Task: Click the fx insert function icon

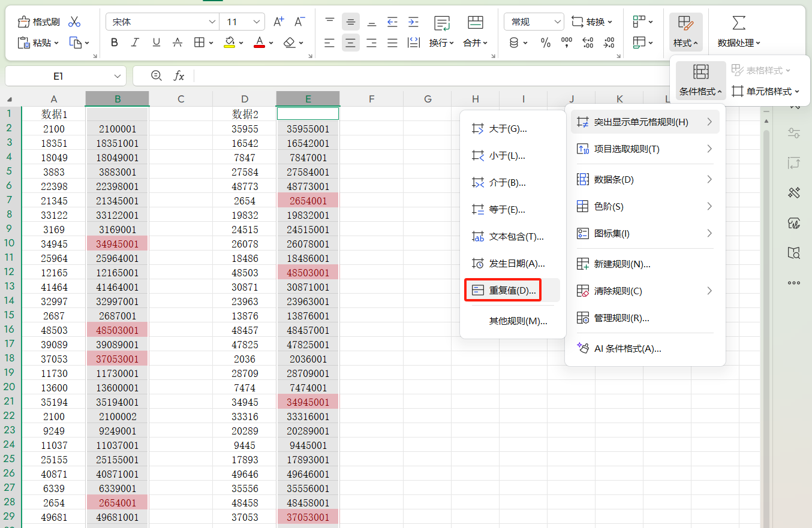Action: (179, 76)
